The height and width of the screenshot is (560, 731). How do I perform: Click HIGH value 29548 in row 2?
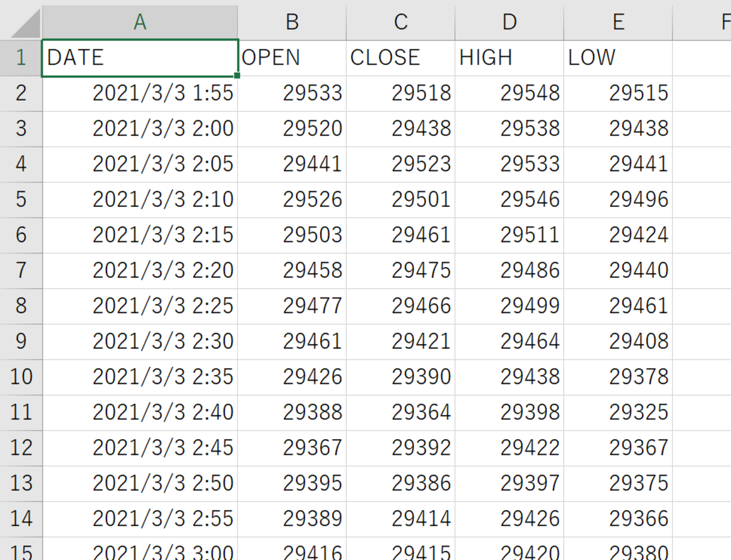point(509,93)
